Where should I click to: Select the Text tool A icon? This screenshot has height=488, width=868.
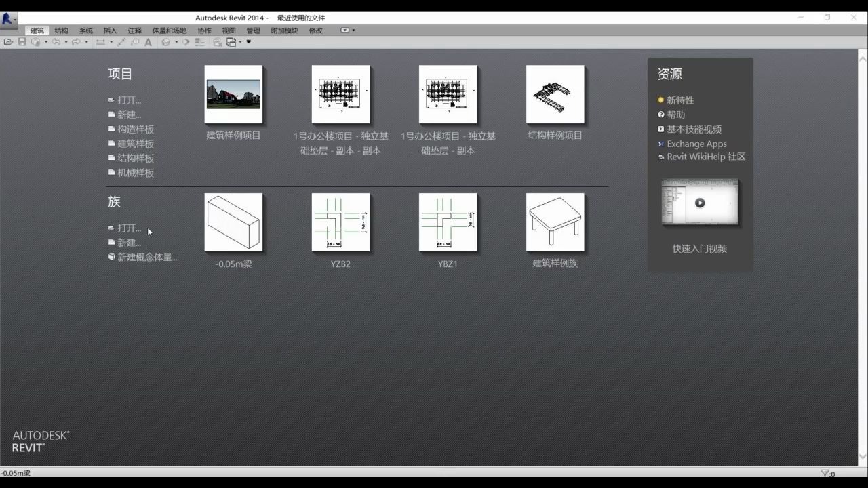pyautogui.click(x=149, y=41)
